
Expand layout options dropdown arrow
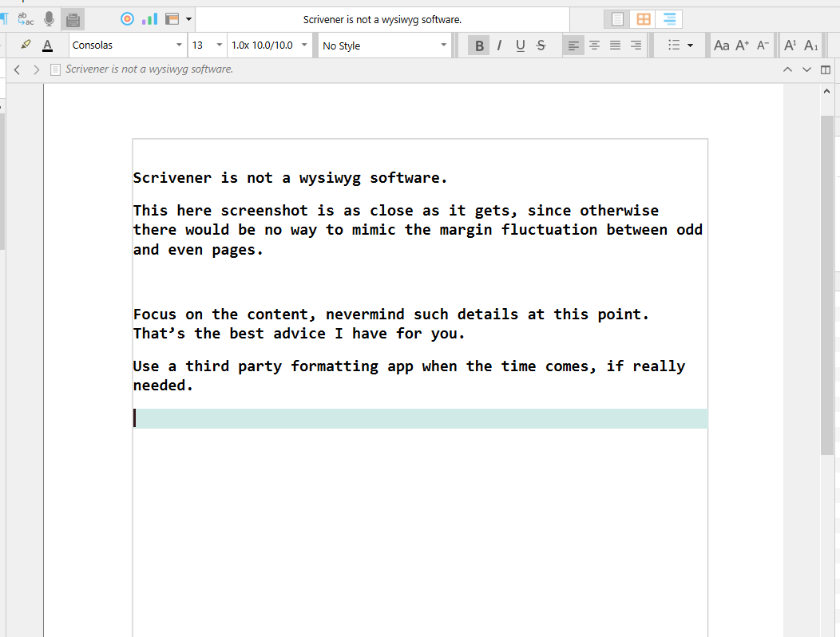point(188,19)
